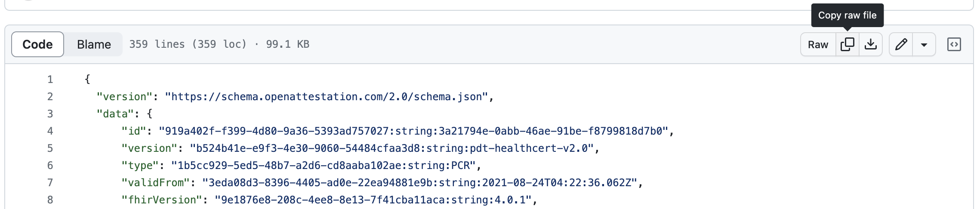The image size is (980, 209).
Task: Select line number 7 beside "validFrom"
Action: (50, 183)
